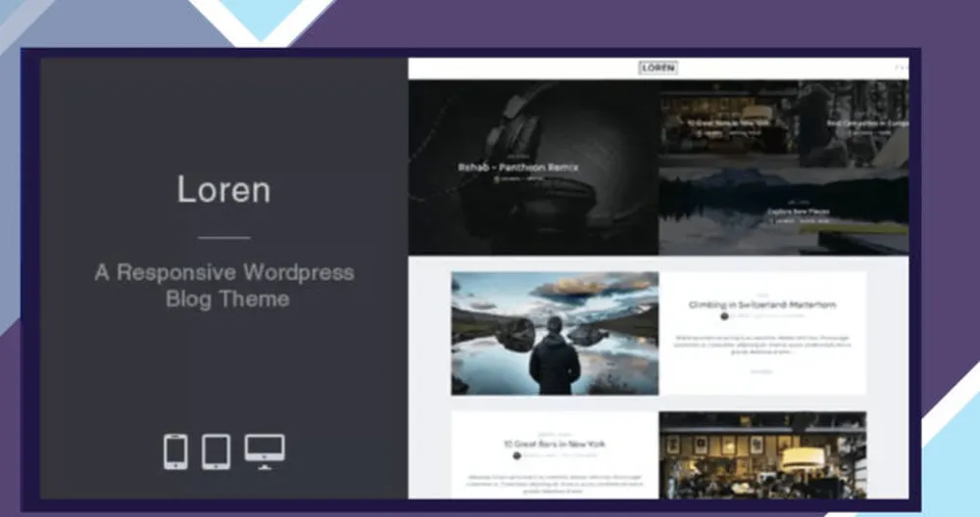The height and width of the screenshot is (517, 980).
Task: Click the man-by-lake post thumbnail
Action: pyautogui.click(x=555, y=333)
